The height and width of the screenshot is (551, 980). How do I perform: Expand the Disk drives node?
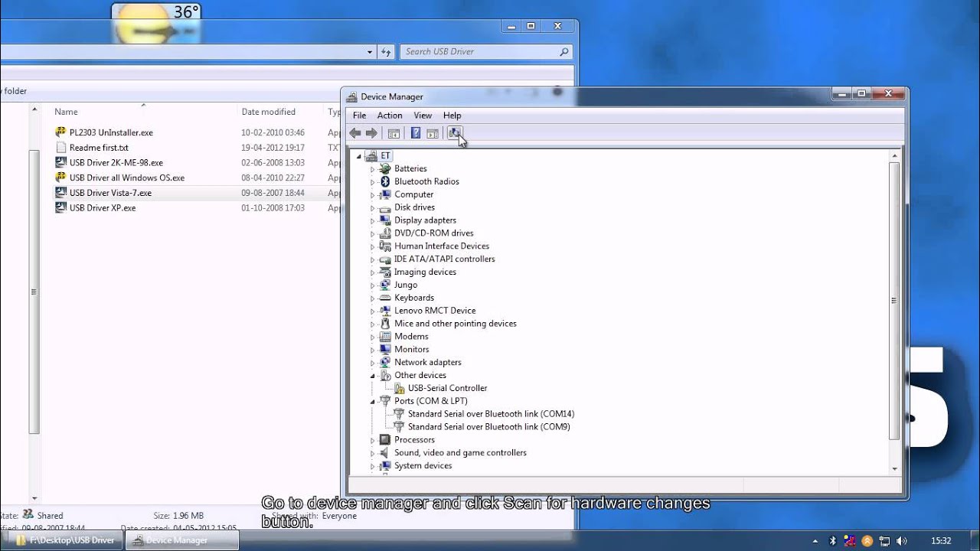point(373,207)
